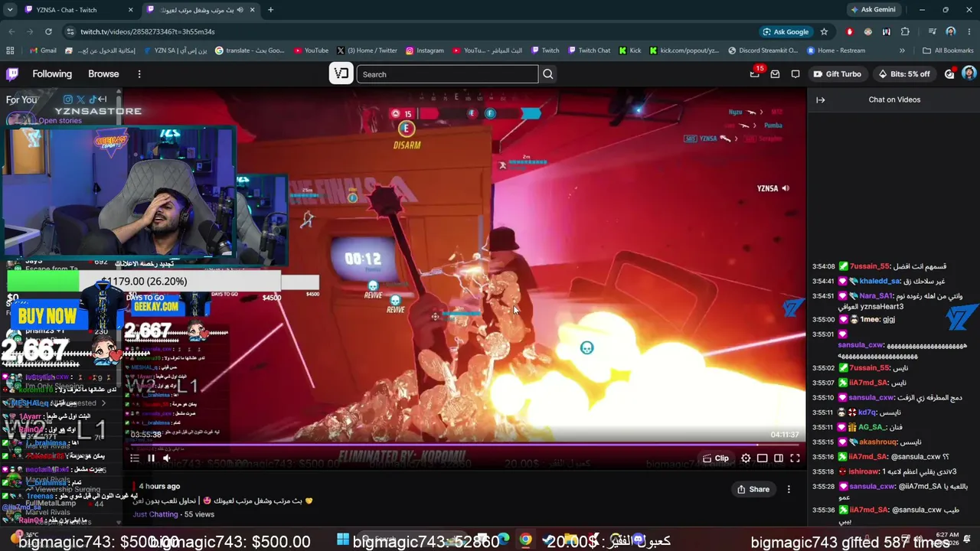
Task: Click the Gift Turbo button
Action: (x=837, y=74)
